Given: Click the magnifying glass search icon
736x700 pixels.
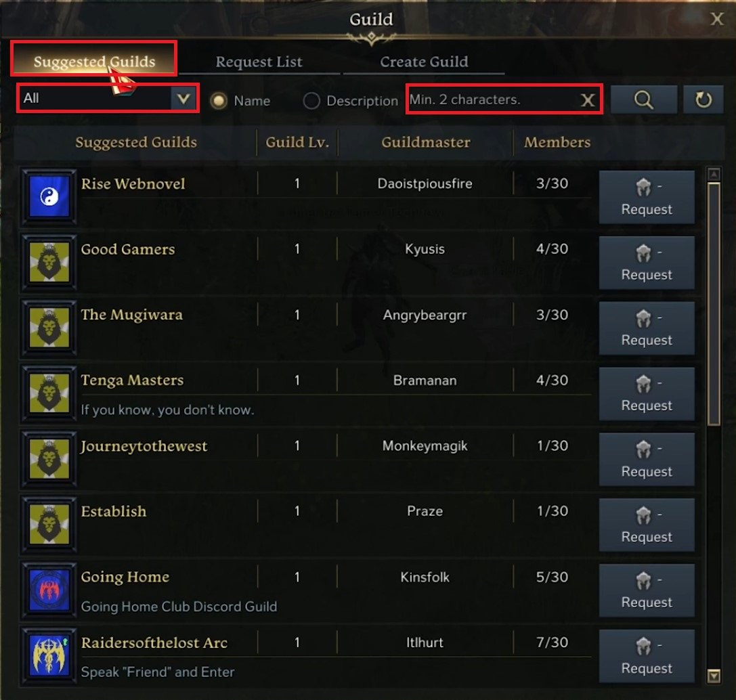Looking at the screenshot, I should [643, 100].
